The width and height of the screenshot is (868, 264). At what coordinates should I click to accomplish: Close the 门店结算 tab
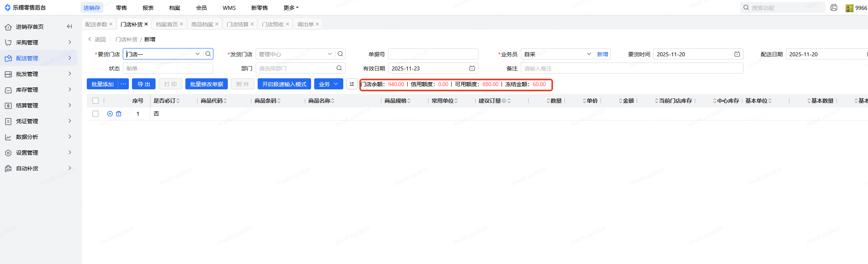coord(252,24)
